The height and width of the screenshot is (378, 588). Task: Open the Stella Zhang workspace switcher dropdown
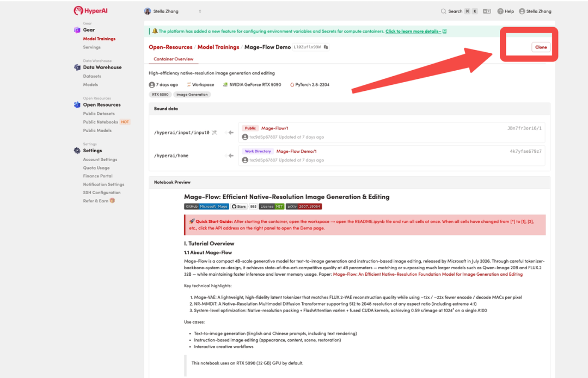pos(173,11)
